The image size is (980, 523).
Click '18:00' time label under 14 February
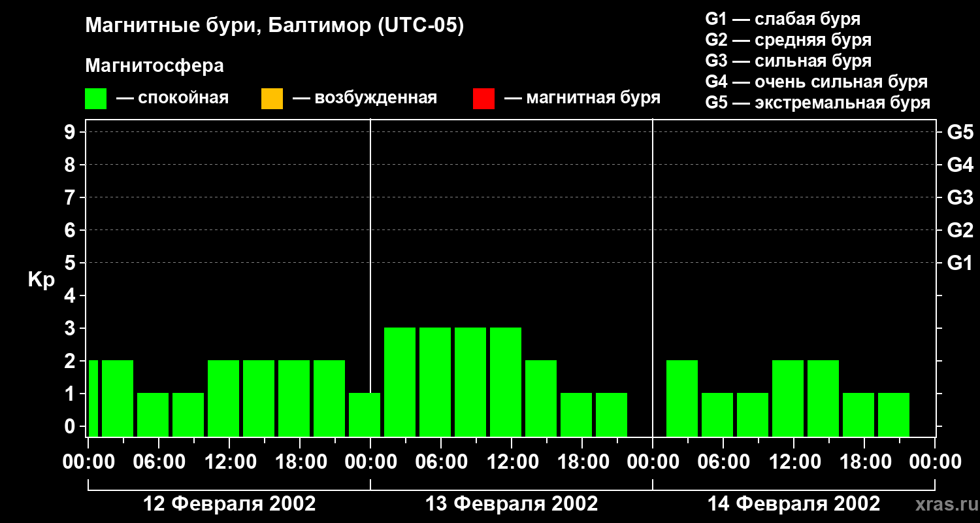(x=864, y=462)
